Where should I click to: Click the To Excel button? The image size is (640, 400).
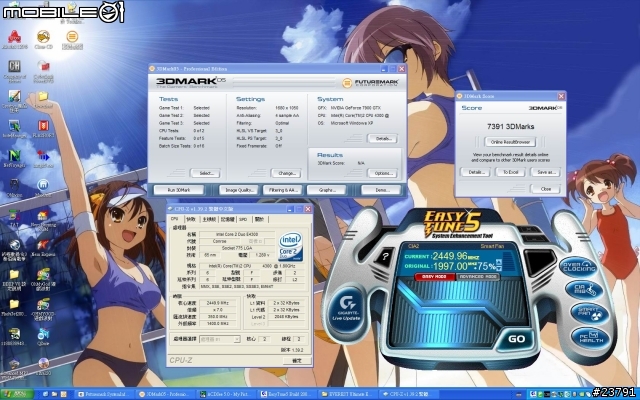click(x=510, y=172)
